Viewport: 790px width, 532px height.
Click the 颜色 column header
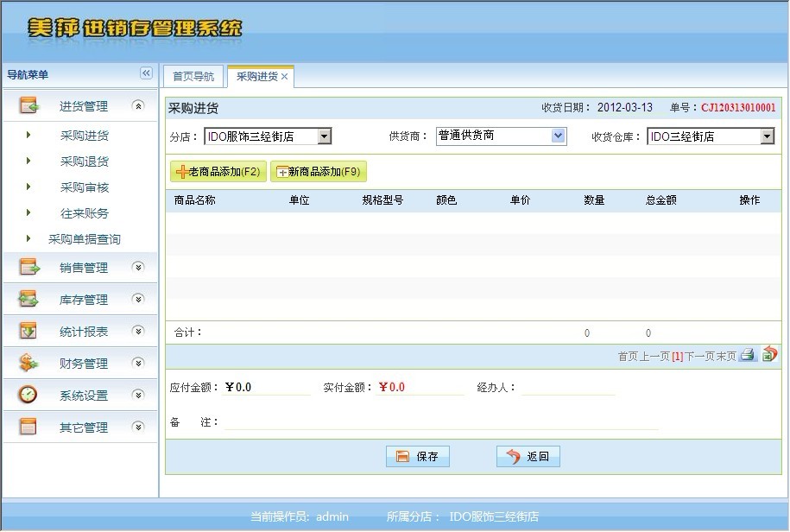446,200
